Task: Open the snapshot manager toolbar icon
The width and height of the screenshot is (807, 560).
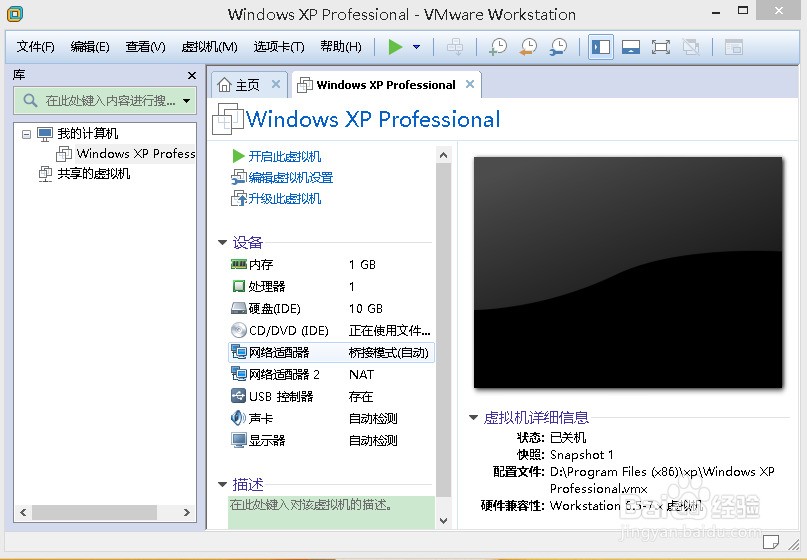Action: (x=558, y=47)
